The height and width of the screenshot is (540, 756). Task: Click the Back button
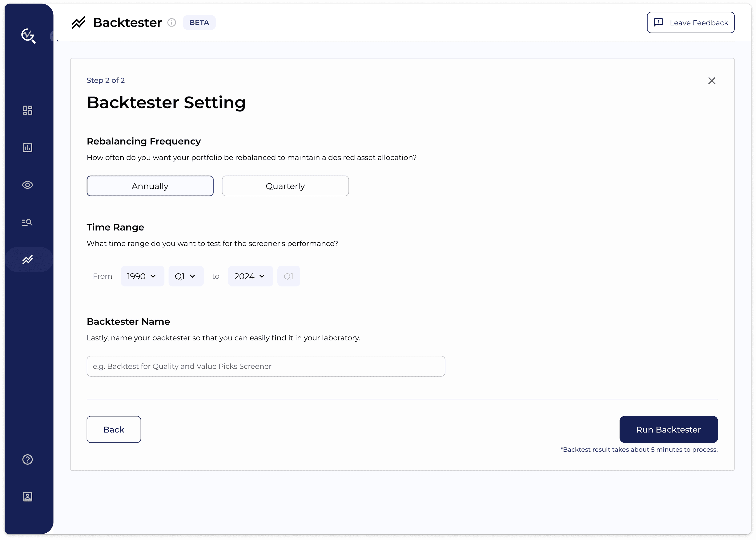click(x=114, y=430)
